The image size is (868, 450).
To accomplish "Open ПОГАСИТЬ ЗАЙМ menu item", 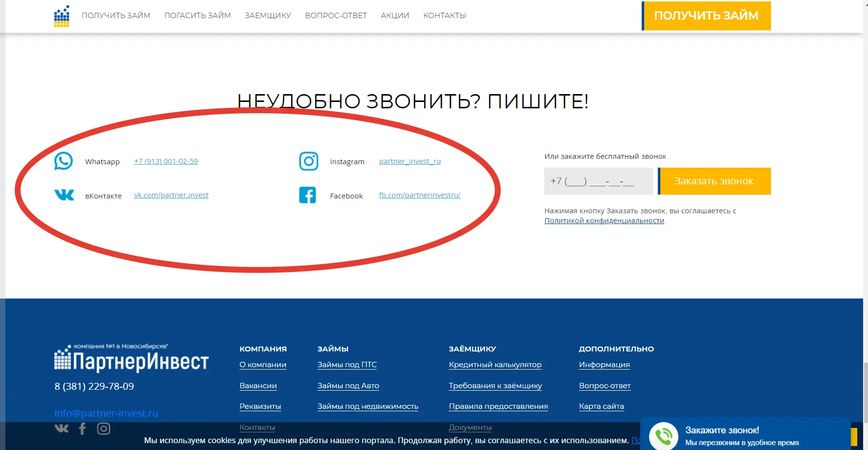I will pyautogui.click(x=197, y=16).
